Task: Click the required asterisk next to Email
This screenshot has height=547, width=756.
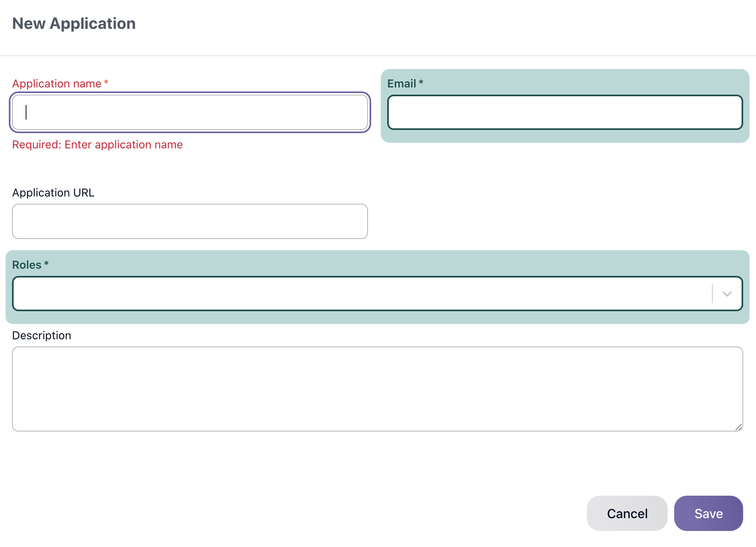Action: point(421,83)
